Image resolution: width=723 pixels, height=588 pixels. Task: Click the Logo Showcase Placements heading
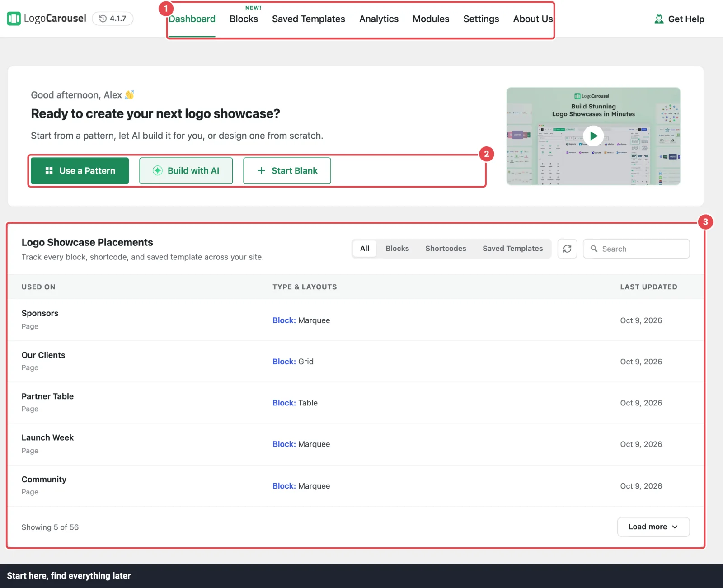pos(87,242)
